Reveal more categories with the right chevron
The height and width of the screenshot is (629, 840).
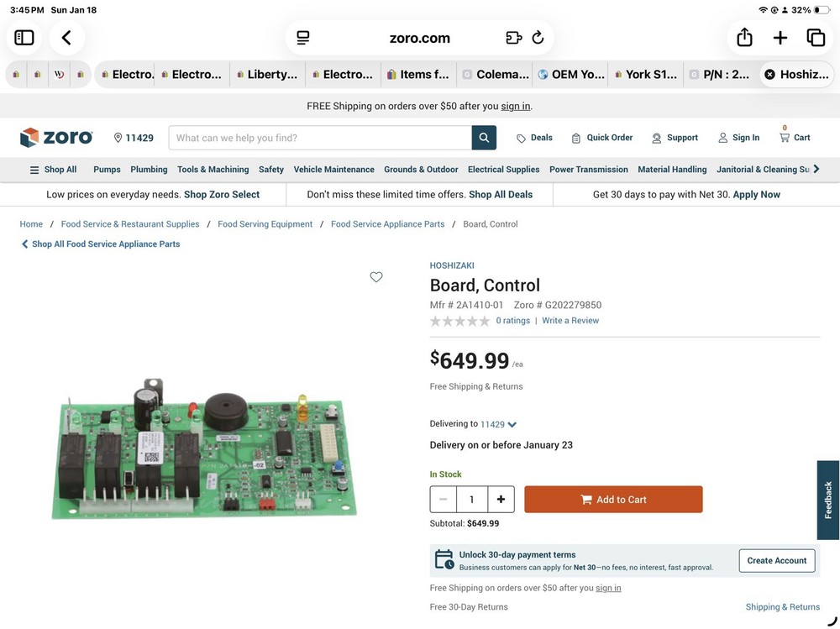(x=816, y=169)
